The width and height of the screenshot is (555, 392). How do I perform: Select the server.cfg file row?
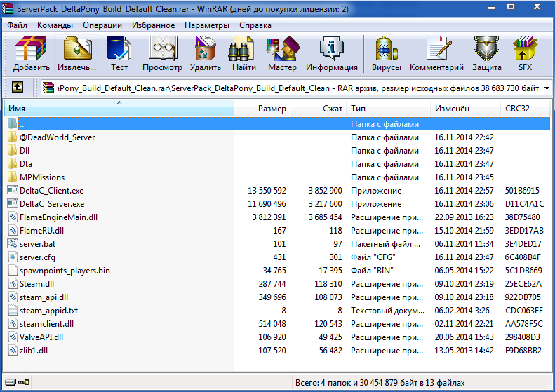click(x=37, y=257)
